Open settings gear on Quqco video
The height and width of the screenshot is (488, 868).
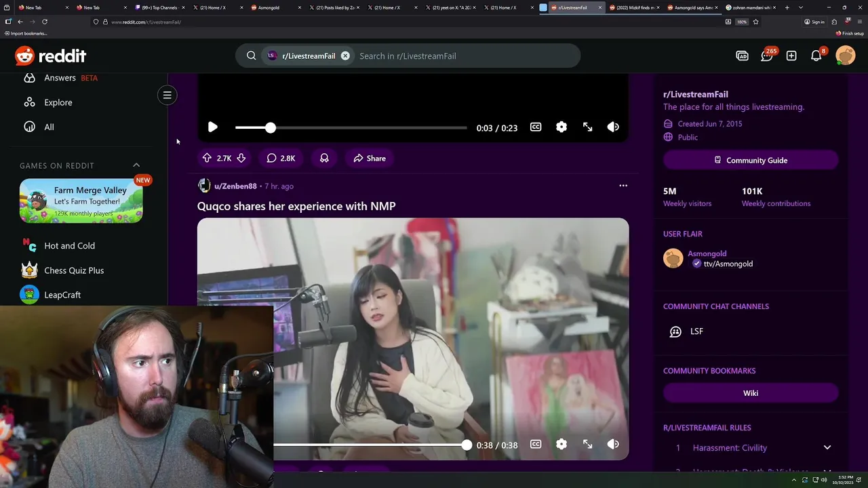[x=561, y=445]
